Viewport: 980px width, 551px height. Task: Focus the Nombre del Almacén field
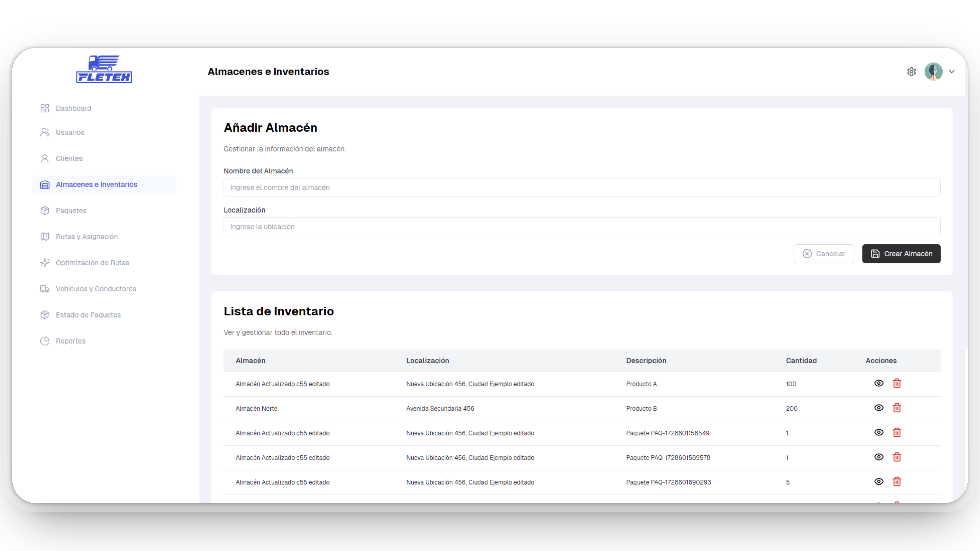[x=582, y=187]
